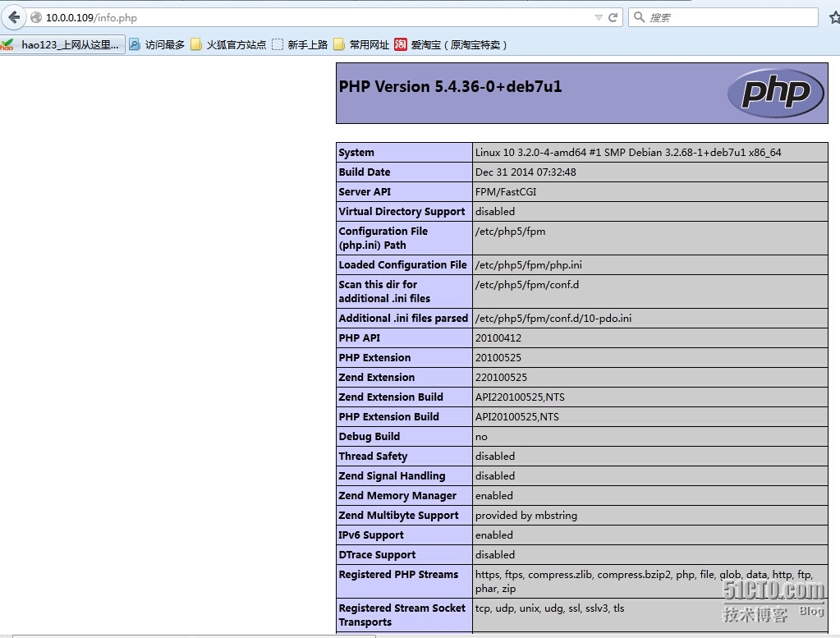Click the PHP Extension label
Screen dimensions: 840x638
coord(374,358)
